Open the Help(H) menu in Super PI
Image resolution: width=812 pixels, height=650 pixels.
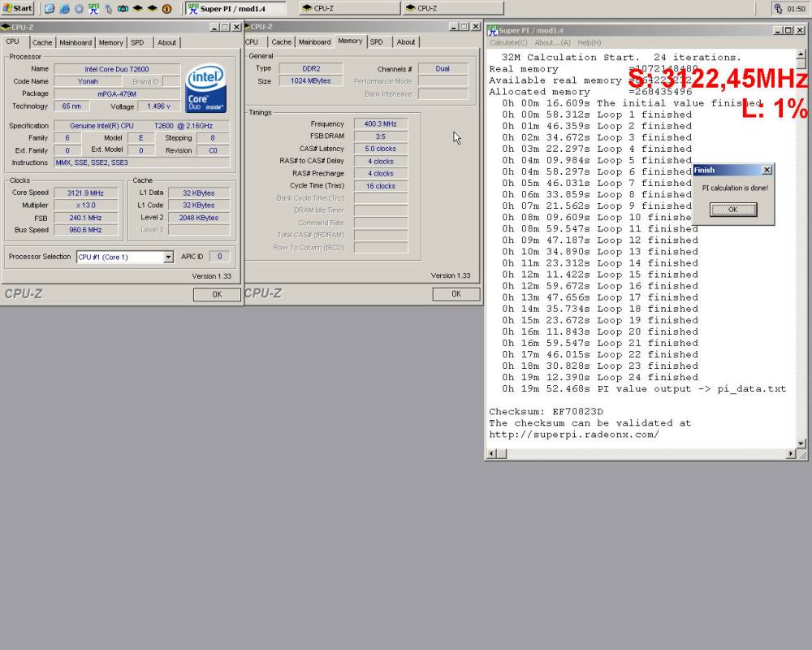(x=590, y=42)
